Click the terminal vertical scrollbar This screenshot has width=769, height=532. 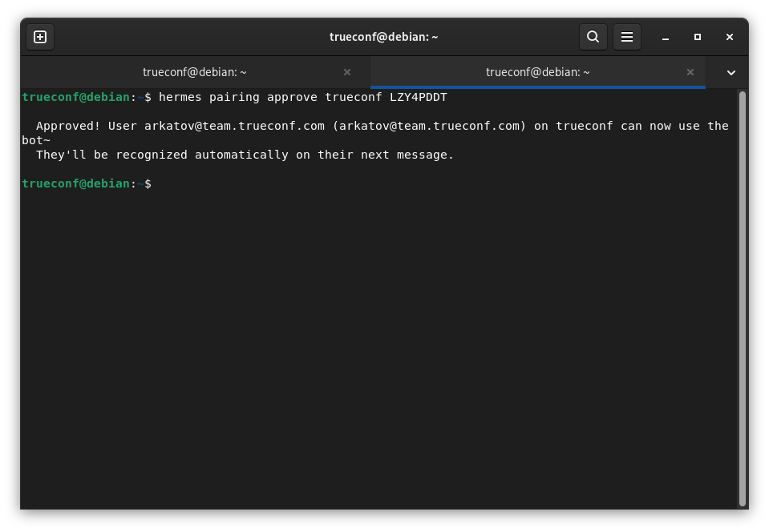(x=742, y=299)
